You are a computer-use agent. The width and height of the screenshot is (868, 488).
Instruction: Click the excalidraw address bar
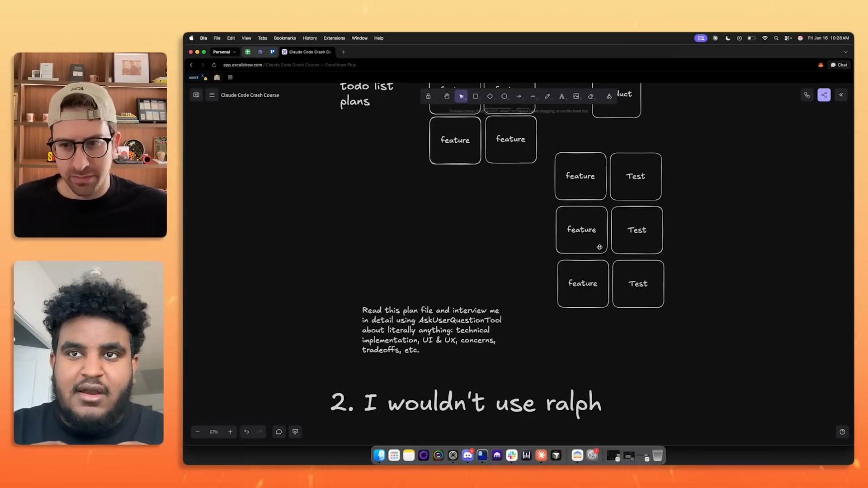point(289,65)
